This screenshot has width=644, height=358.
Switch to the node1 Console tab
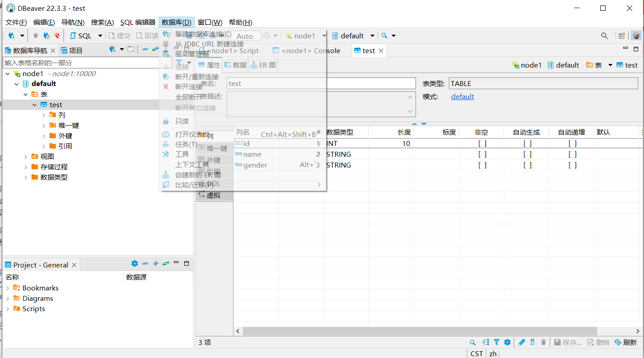point(307,50)
